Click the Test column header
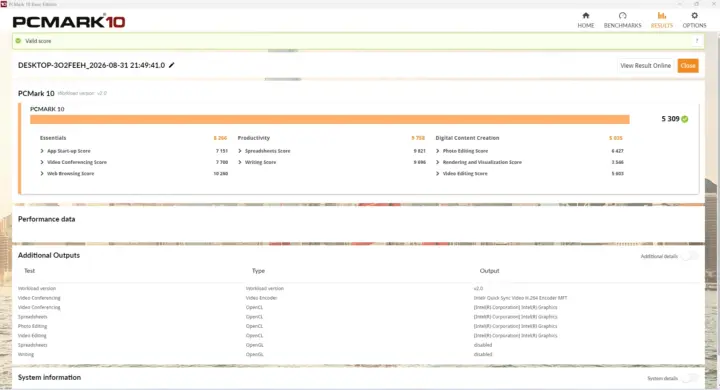 [29, 271]
